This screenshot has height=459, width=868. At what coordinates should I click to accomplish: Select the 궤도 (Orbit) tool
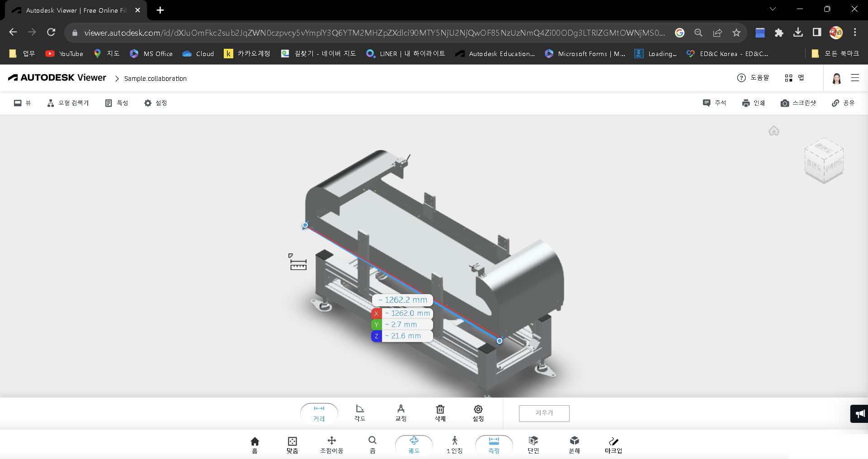(x=413, y=444)
